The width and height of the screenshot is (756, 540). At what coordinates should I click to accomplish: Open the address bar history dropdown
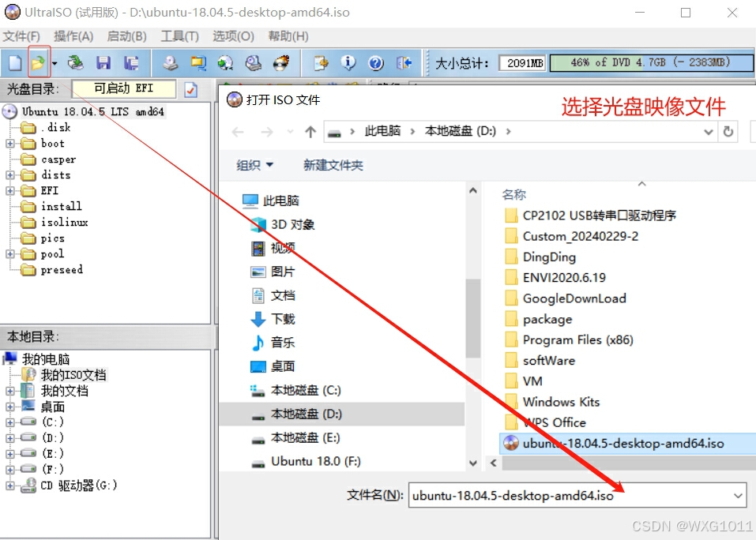pos(709,132)
